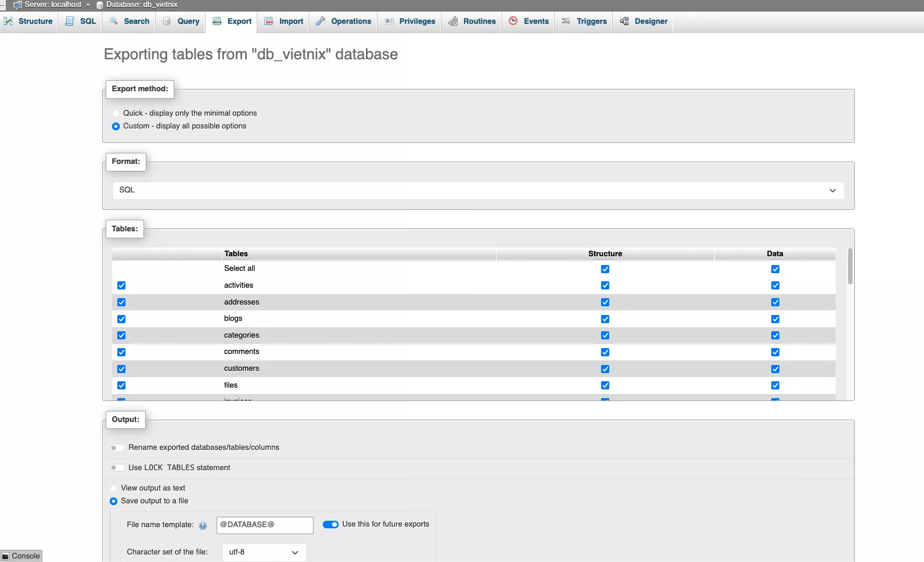Click the Import tab icon

click(269, 21)
